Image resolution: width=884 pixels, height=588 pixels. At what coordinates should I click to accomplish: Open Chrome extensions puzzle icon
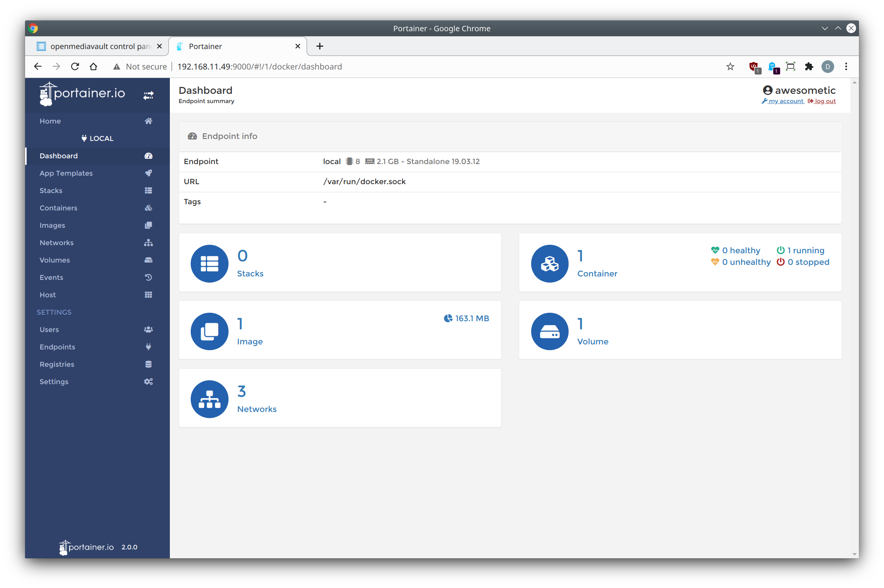pos(809,67)
